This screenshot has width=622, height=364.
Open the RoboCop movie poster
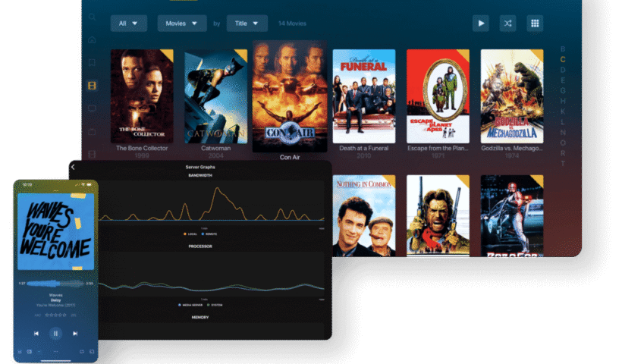click(512, 215)
